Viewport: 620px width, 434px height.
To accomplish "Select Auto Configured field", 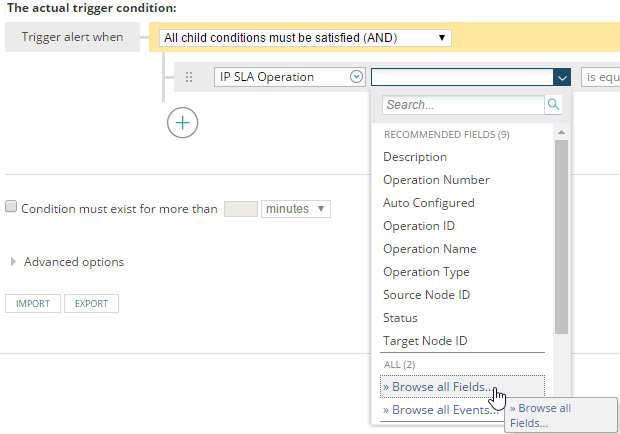I will (x=429, y=203).
